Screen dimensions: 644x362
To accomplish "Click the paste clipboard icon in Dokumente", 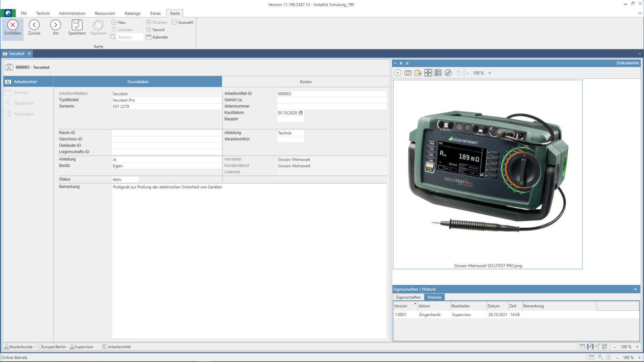I will click(418, 73).
